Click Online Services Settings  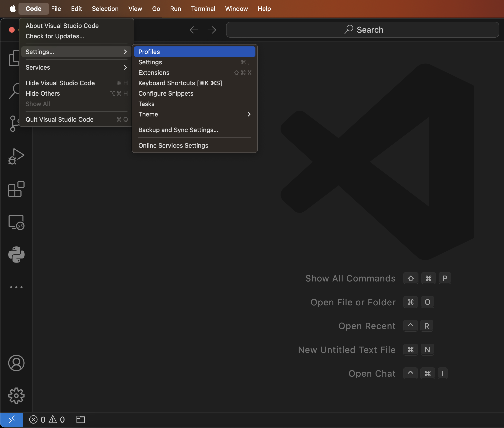point(173,145)
